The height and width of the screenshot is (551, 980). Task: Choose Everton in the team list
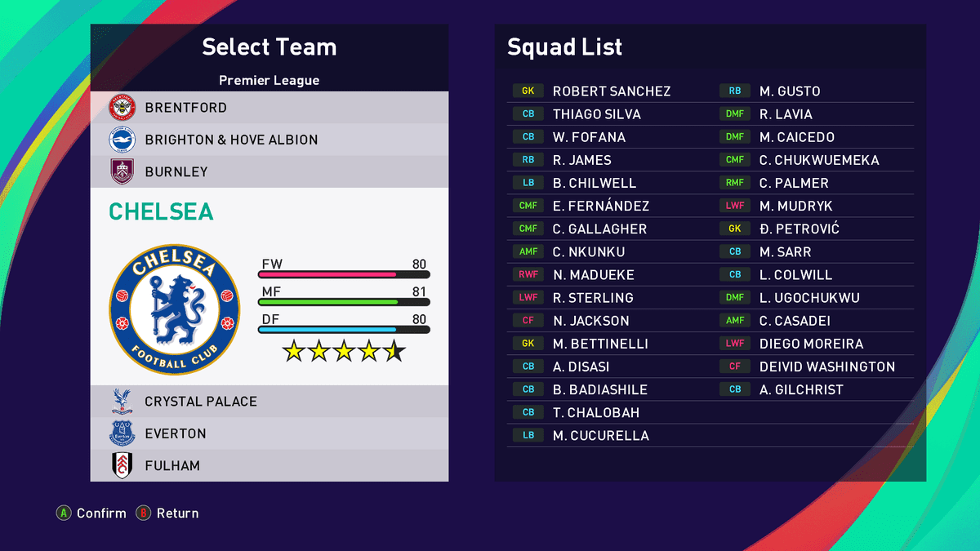click(x=176, y=433)
